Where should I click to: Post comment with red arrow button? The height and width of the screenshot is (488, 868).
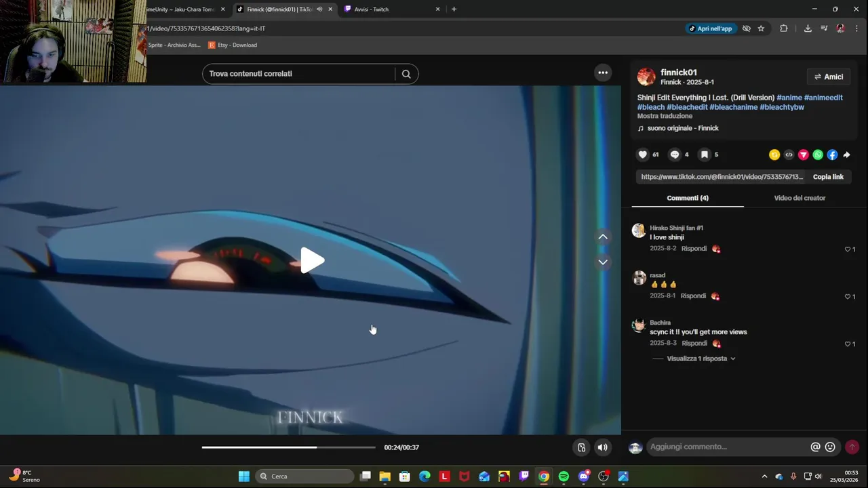pyautogui.click(x=852, y=447)
